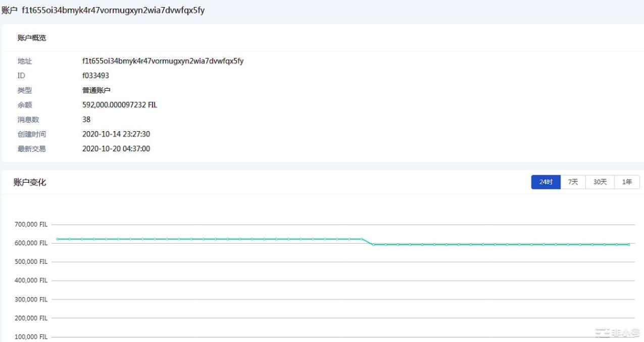Screen dimensions: 644x342
Task: Select the 24时 time range tab
Action: click(x=546, y=182)
